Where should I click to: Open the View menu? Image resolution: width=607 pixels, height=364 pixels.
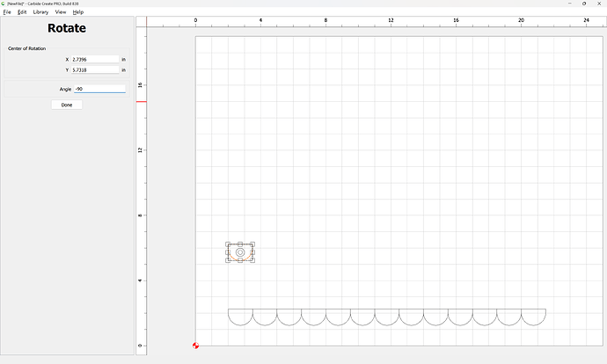tap(61, 12)
